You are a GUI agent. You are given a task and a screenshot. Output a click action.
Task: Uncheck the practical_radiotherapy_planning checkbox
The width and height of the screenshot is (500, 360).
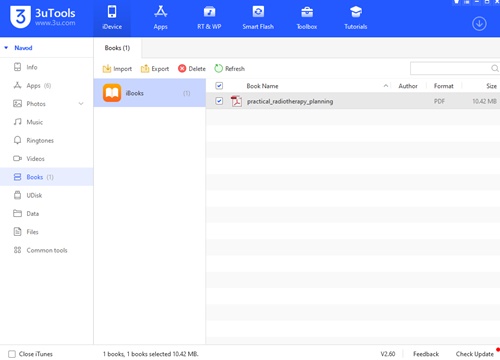(219, 101)
